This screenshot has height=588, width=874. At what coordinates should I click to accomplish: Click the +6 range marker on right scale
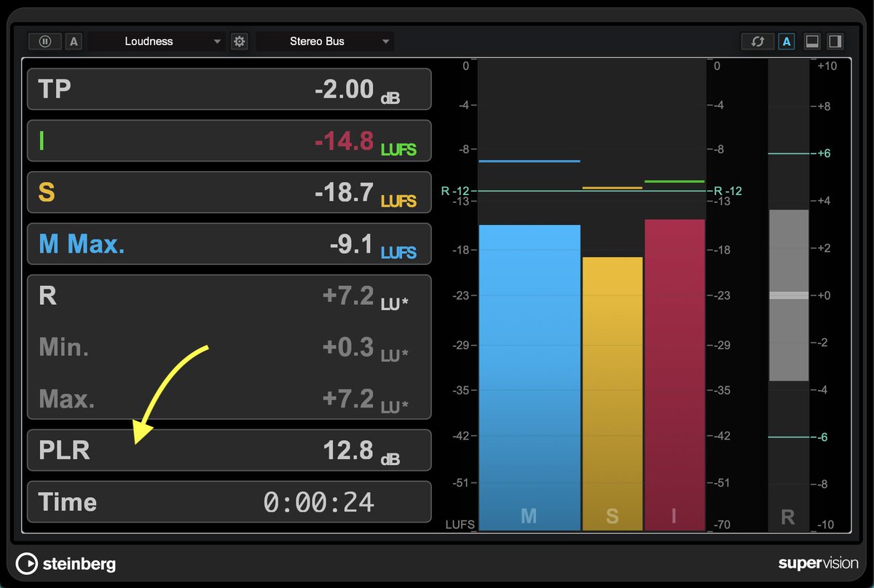(x=824, y=154)
